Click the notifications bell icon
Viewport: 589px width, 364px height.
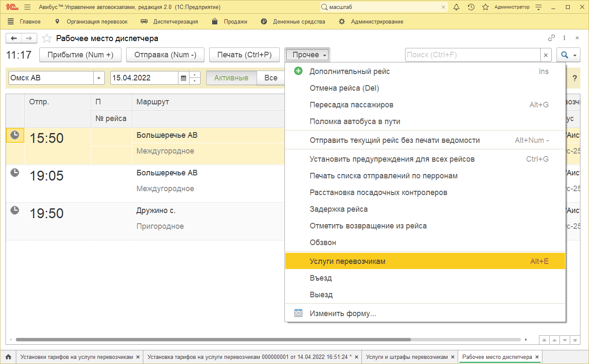[x=456, y=7]
